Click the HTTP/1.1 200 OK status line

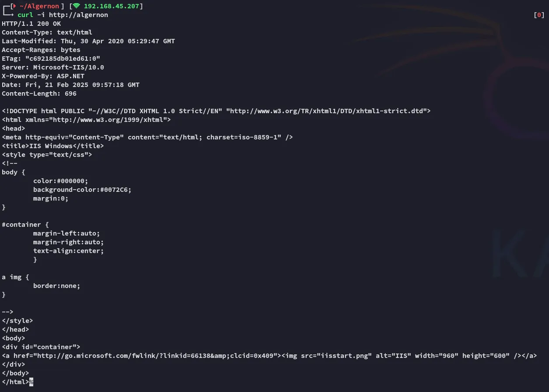click(x=31, y=24)
